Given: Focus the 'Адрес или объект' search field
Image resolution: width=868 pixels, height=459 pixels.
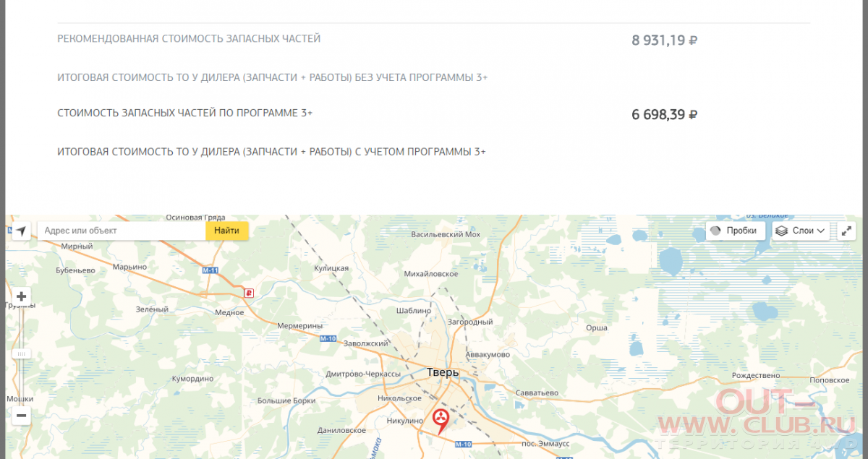Looking at the screenshot, I should pyautogui.click(x=122, y=231).
